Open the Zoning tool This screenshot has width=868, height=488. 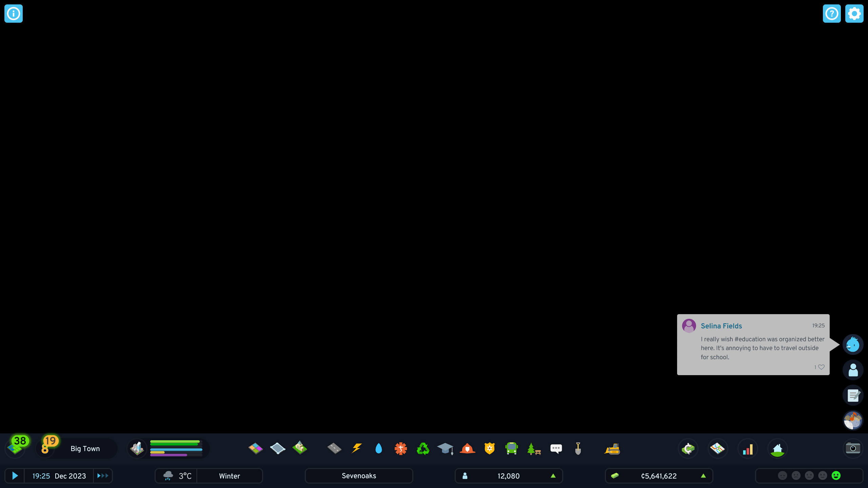coord(255,448)
